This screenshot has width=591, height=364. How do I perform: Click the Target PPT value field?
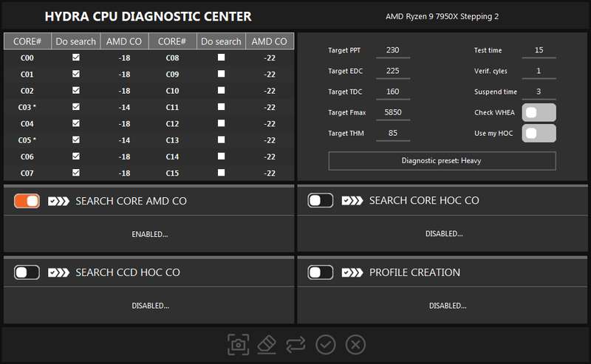(x=392, y=50)
